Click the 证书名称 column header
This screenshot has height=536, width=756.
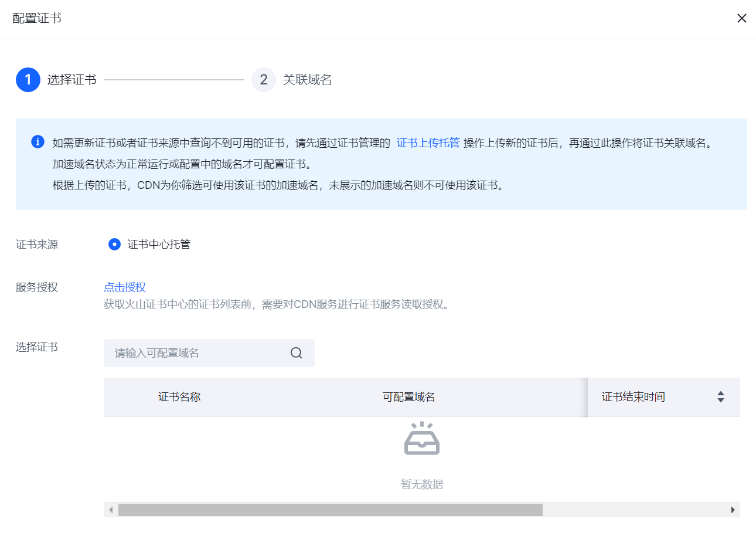pos(179,397)
